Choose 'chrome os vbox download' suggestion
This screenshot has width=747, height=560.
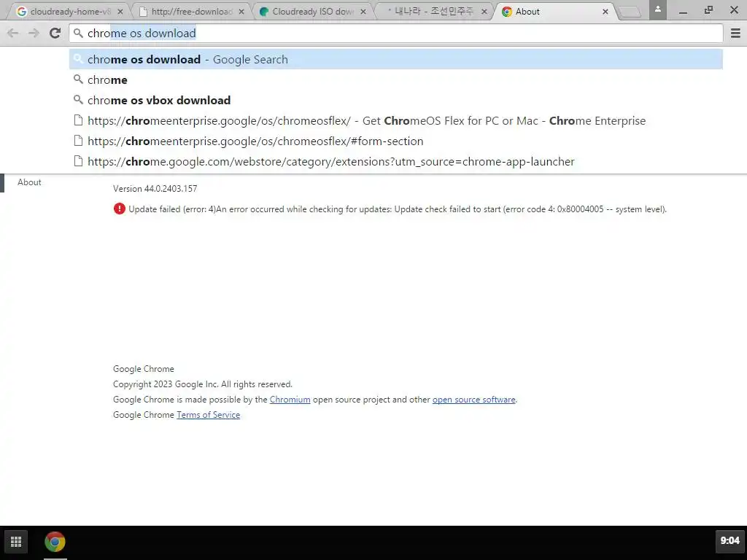click(396, 101)
